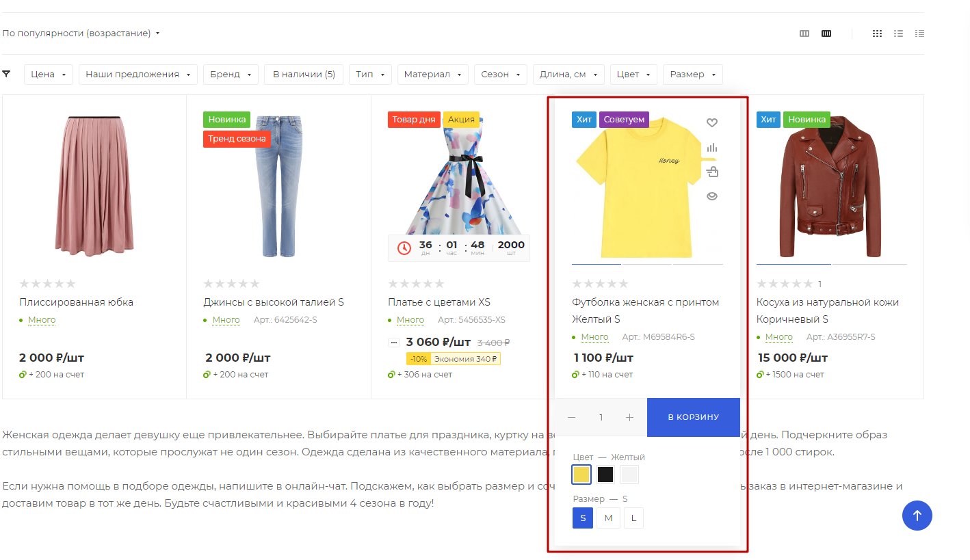Choose black color swatch
970x560 pixels.
(605, 475)
